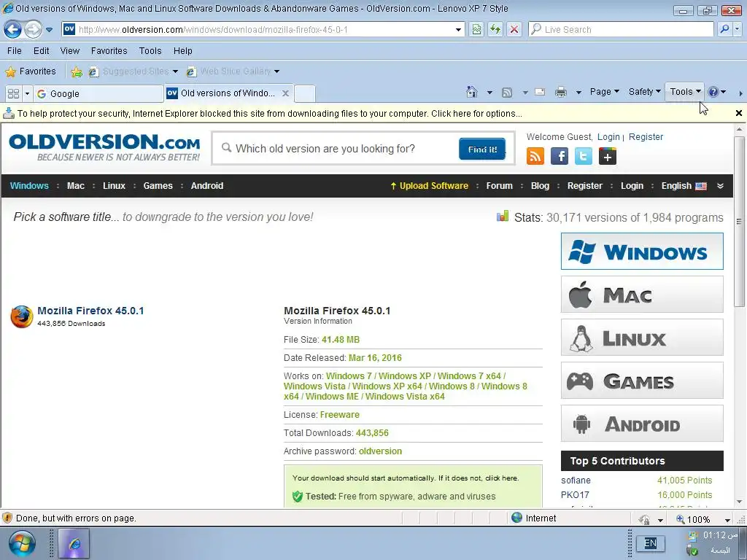Open the Tools command bar dropdown
Screen dimensions: 747x560
(685, 91)
